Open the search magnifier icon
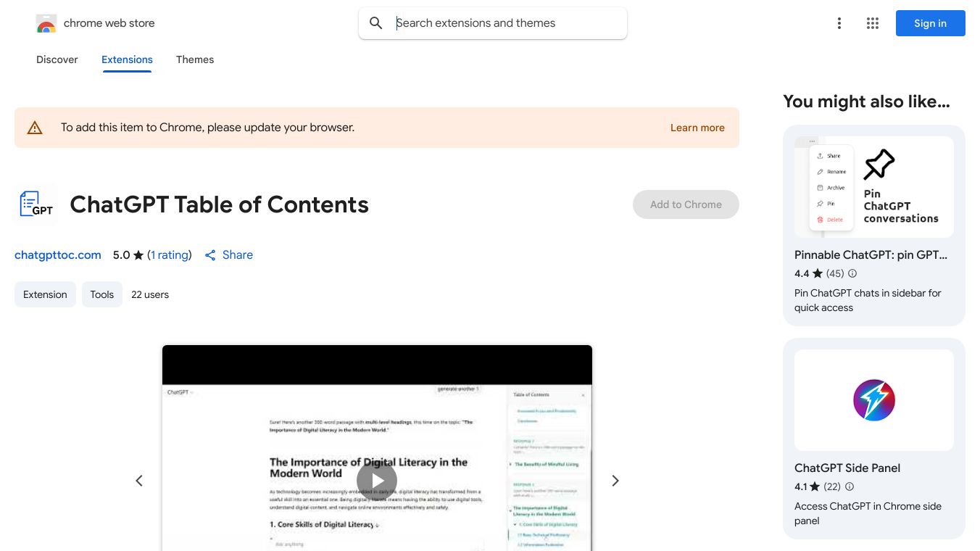The image size is (980, 551). [x=376, y=22]
